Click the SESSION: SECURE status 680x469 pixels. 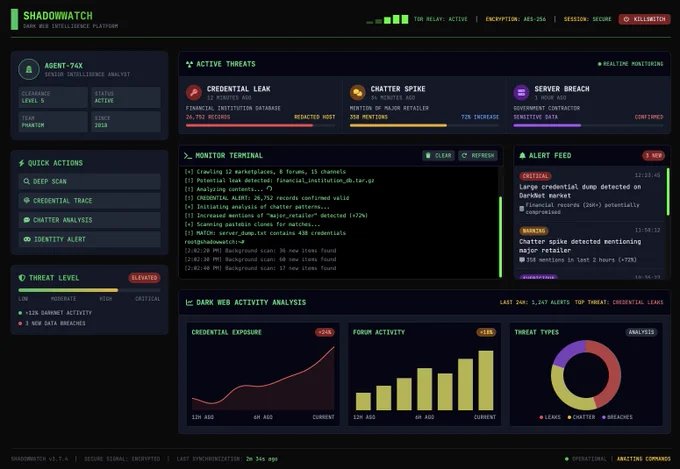[x=587, y=19]
